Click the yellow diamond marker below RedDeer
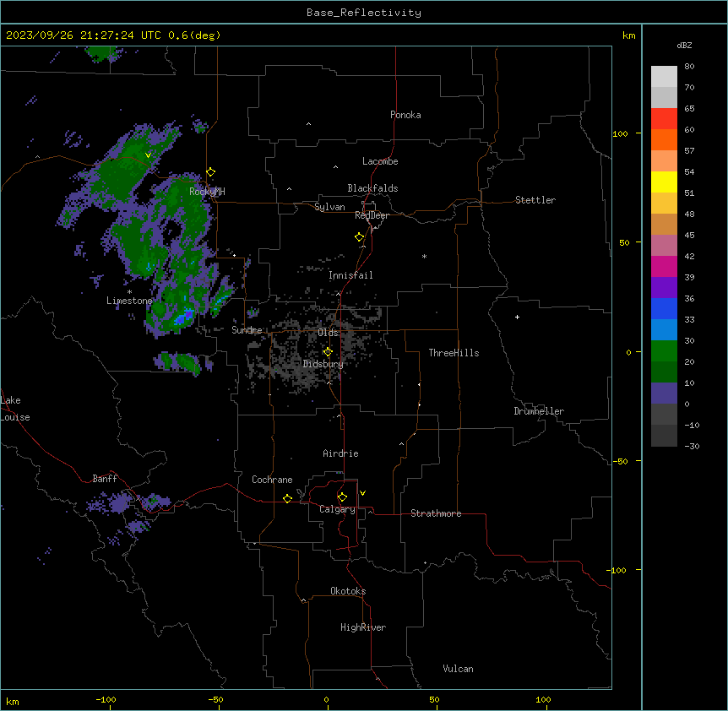Image resolution: width=728 pixels, height=711 pixels. 360,237
